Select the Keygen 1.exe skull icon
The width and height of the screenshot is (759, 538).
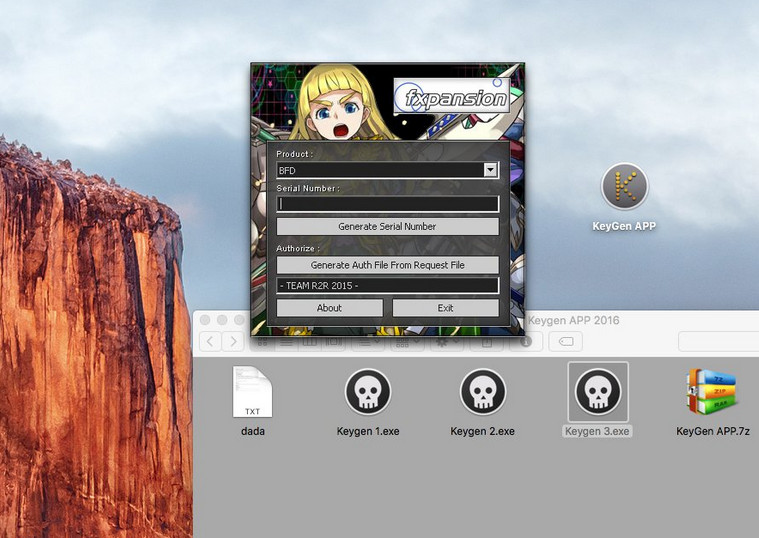coord(368,392)
